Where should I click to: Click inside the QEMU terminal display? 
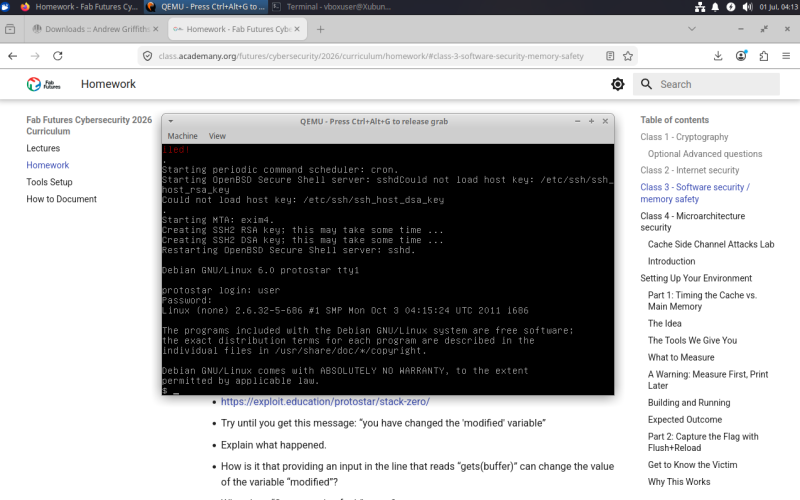388,269
